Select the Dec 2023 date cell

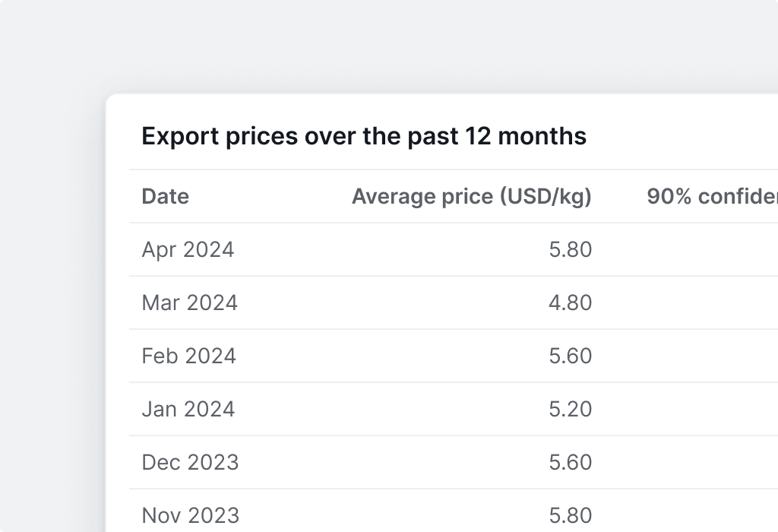pyautogui.click(x=190, y=463)
